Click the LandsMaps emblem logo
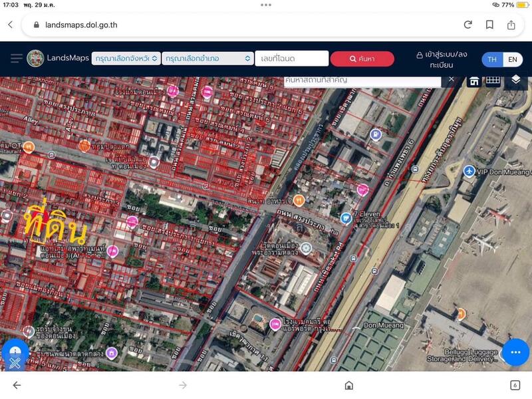Image resolution: width=532 pixels, height=399 pixels. click(36, 59)
